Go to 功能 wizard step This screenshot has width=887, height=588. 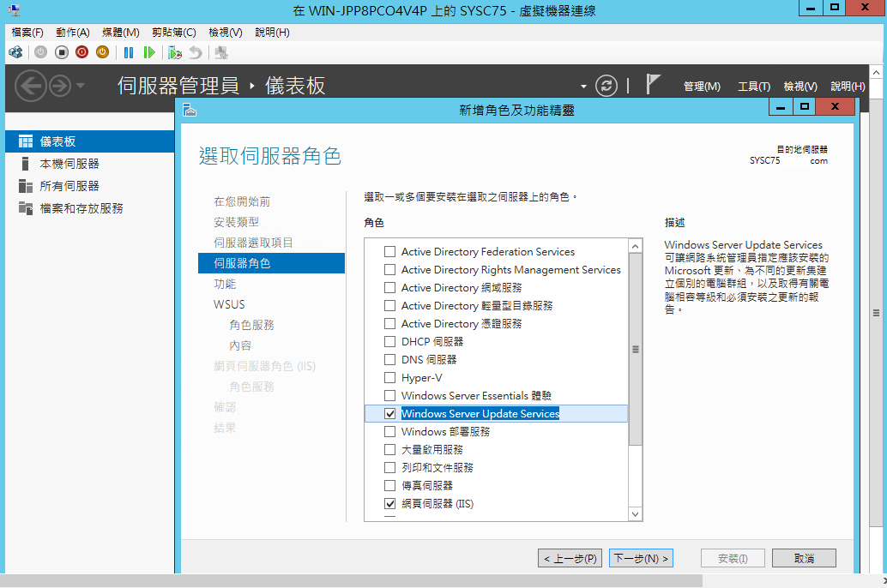tap(225, 284)
